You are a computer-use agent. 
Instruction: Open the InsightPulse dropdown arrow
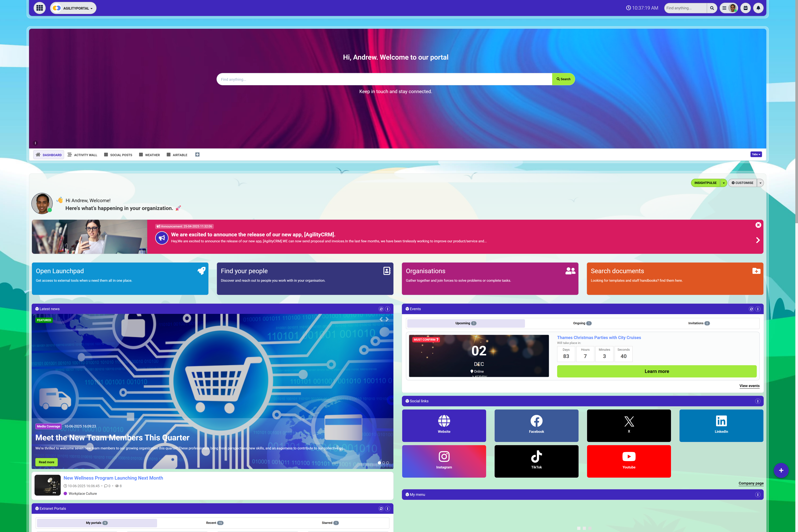[x=723, y=183]
